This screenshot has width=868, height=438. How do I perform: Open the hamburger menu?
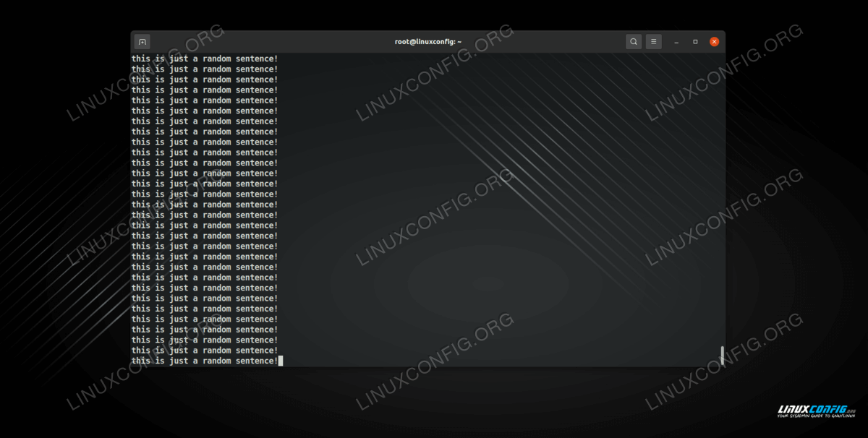tap(653, 42)
